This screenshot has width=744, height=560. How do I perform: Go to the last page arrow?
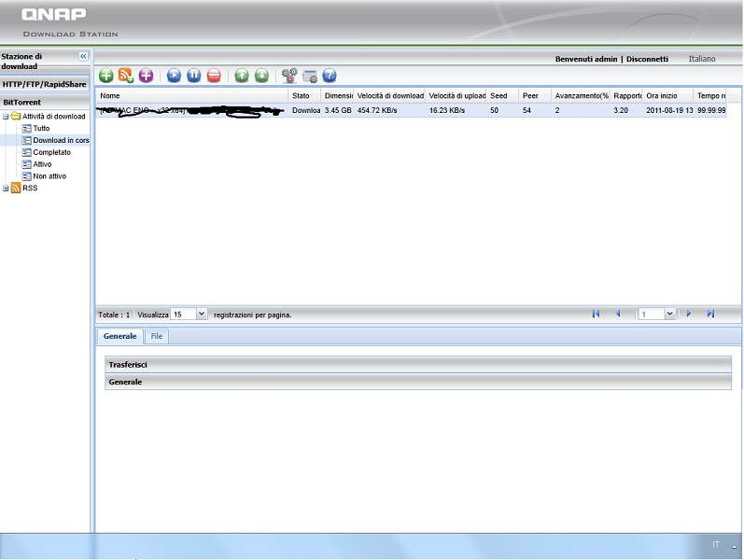[x=710, y=314]
